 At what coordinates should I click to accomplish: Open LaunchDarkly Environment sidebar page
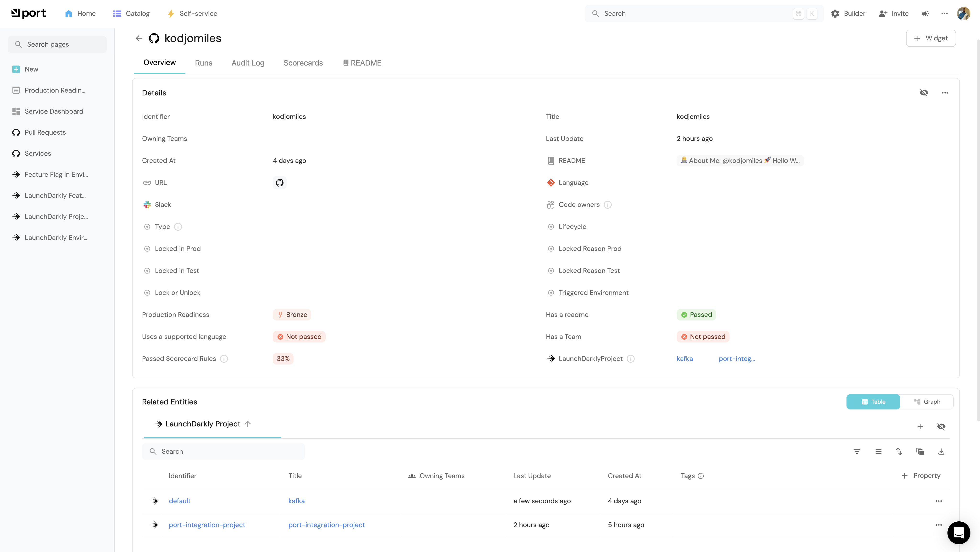pyautogui.click(x=50, y=237)
